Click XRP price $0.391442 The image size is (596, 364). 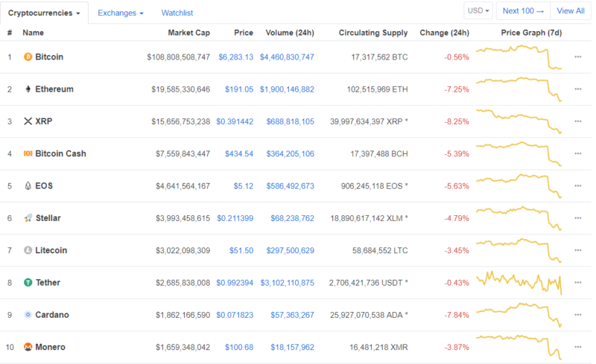[x=235, y=121]
